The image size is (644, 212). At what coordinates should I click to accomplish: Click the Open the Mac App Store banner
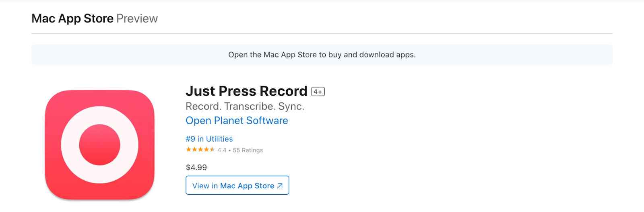point(322,55)
